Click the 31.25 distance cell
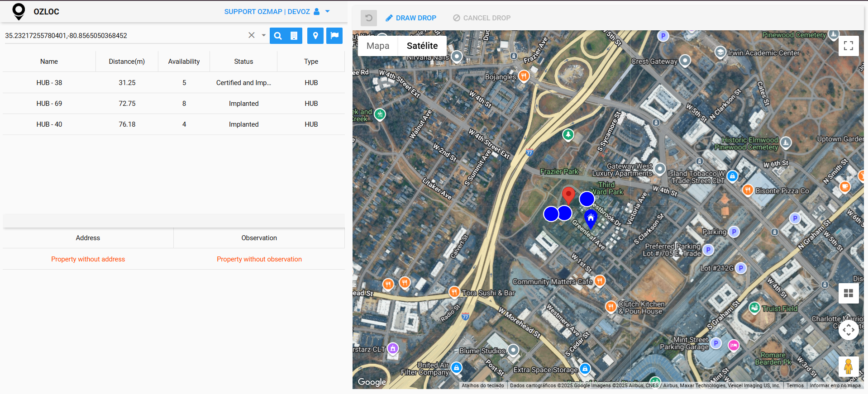 [x=127, y=83]
